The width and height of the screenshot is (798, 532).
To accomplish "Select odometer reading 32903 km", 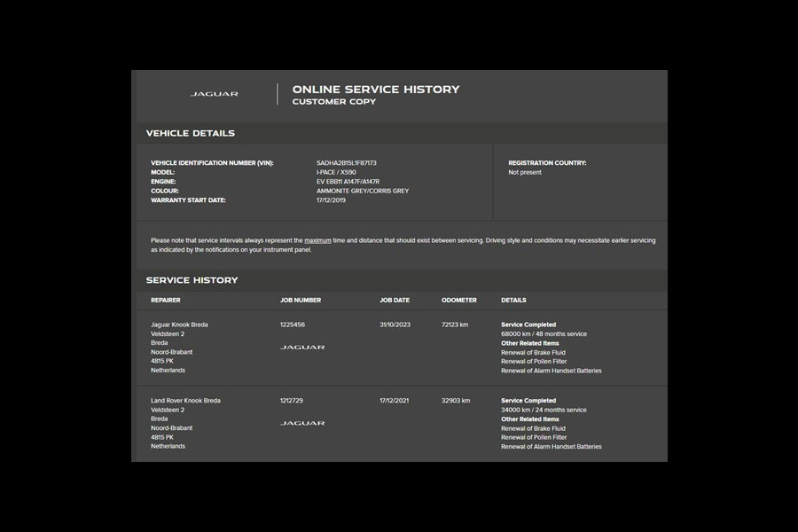I will click(456, 401).
